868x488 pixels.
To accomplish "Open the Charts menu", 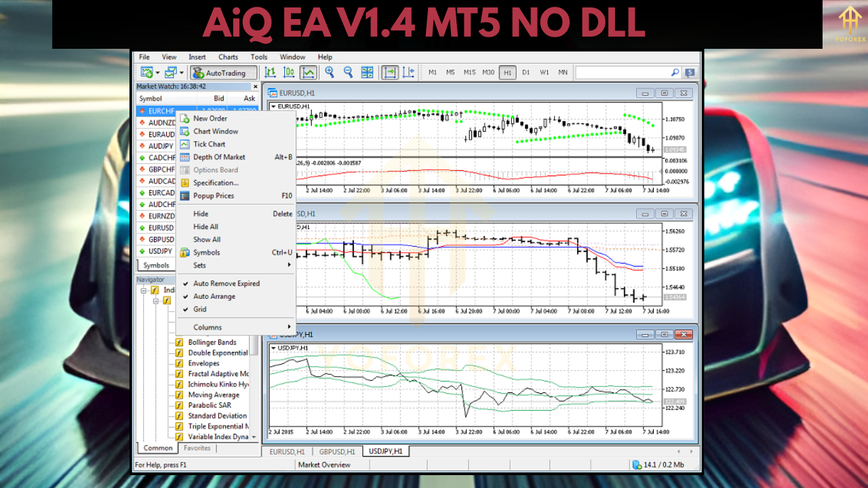I will (x=228, y=57).
